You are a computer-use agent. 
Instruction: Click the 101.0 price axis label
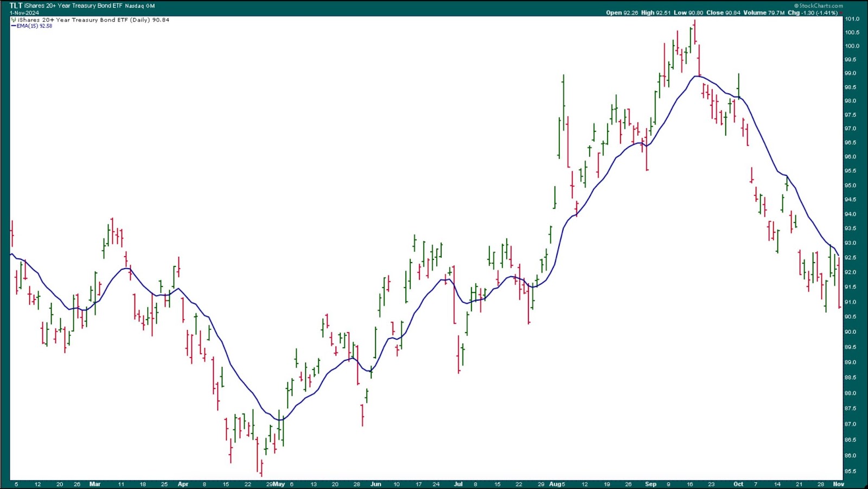pos(852,18)
